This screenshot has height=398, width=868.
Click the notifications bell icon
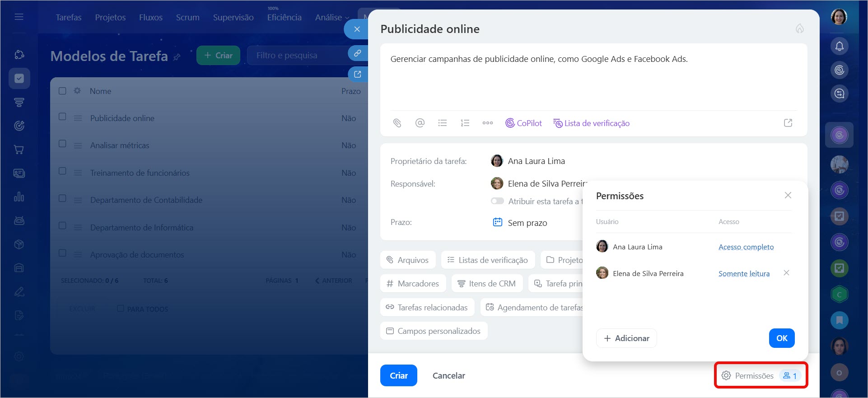coord(839,46)
